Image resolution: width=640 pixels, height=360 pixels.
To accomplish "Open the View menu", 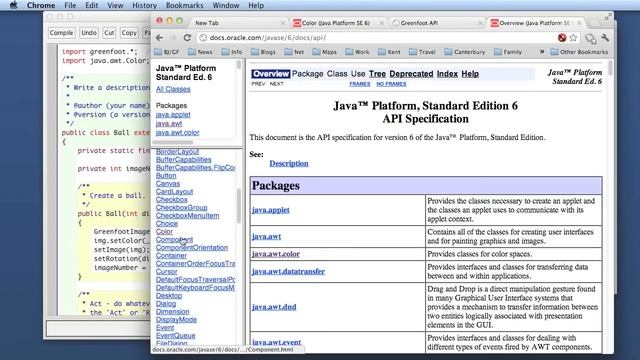I will (115, 5).
